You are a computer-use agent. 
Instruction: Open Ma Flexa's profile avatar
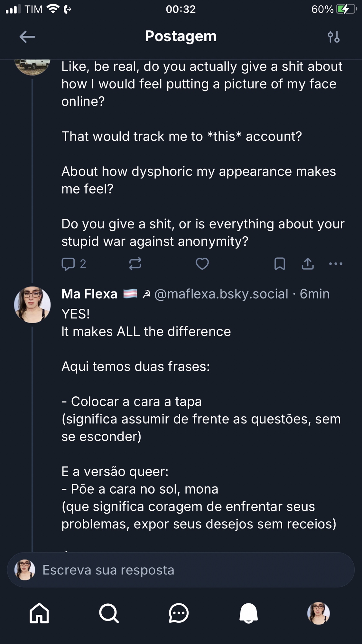point(32,305)
